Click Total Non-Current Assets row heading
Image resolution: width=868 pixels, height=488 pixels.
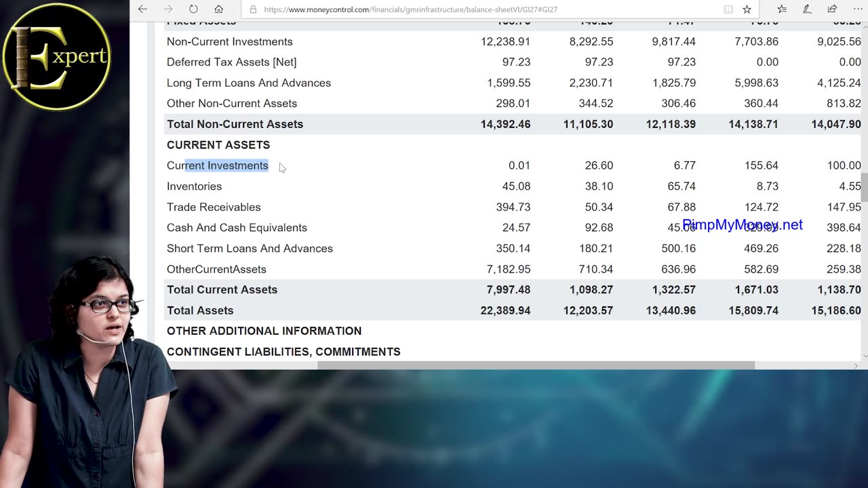point(235,124)
